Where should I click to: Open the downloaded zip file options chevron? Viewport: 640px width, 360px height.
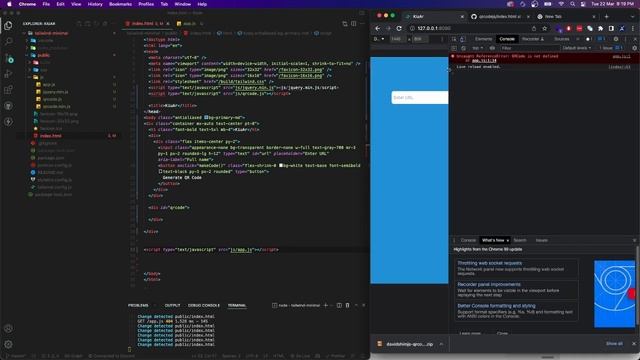coord(441,344)
